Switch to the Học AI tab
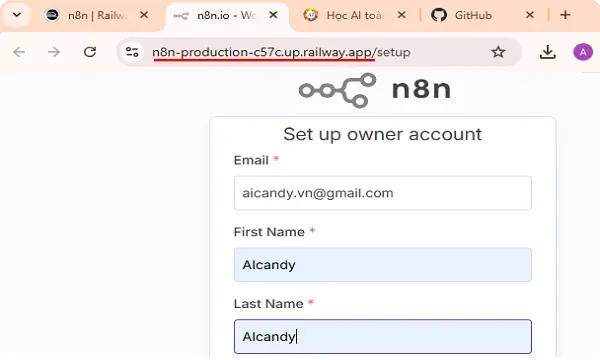600x360 pixels. pyautogui.click(x=354, y=15)
